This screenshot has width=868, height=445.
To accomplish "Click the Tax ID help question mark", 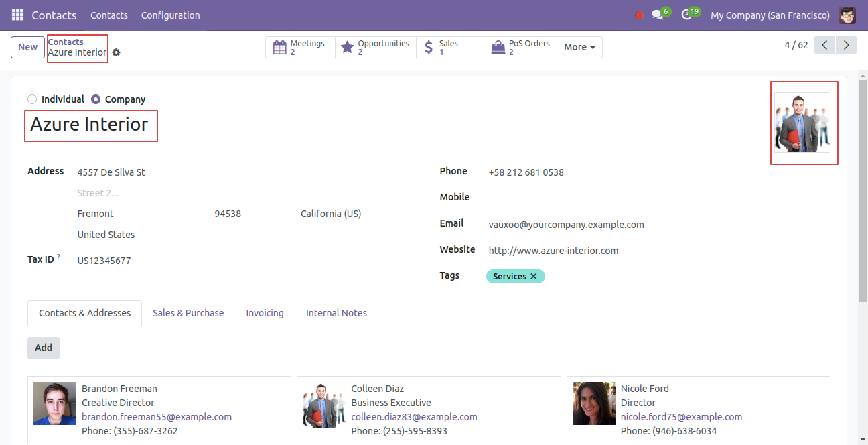I will pos(59,257).
